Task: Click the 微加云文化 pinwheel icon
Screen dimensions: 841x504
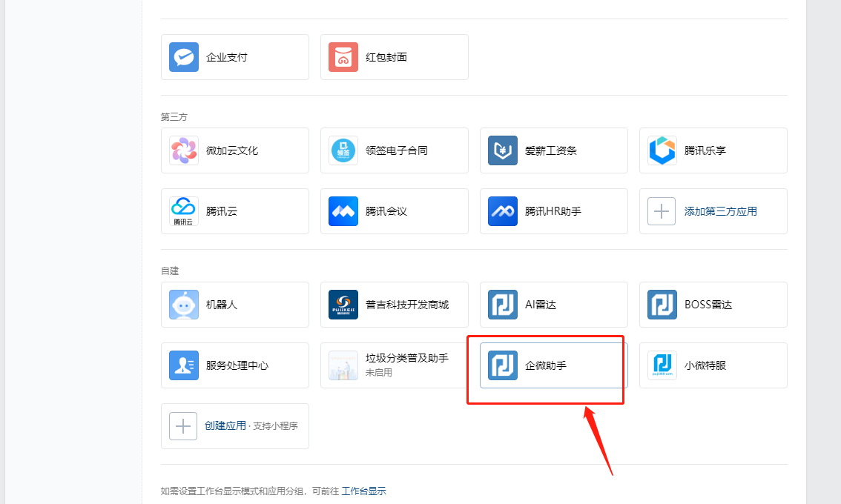Action: pos(184,150)
